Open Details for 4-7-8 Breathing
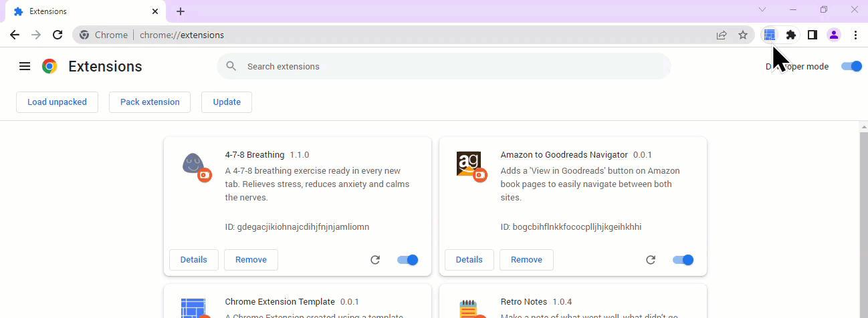 194,260
